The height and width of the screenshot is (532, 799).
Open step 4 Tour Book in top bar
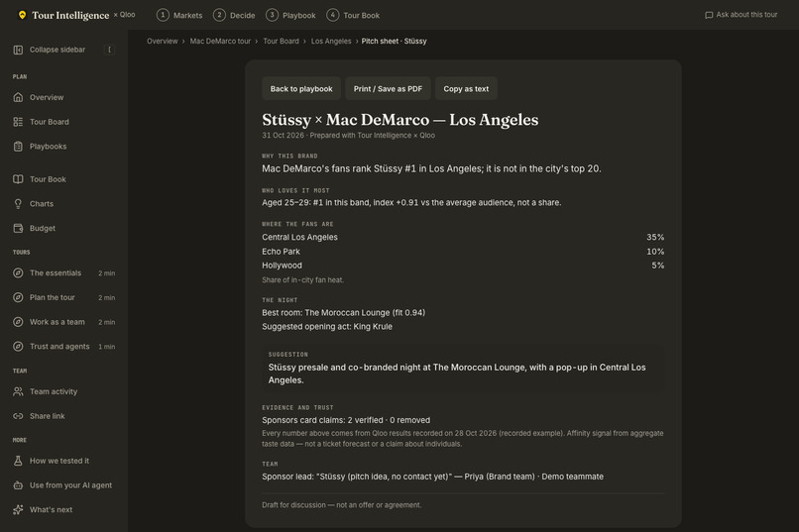(353, 15)
